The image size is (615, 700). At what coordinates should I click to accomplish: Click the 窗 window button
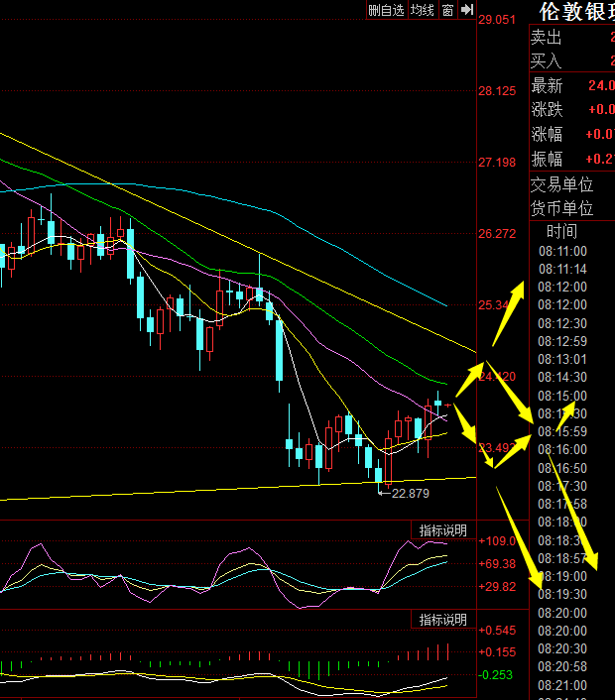point(447,10)
